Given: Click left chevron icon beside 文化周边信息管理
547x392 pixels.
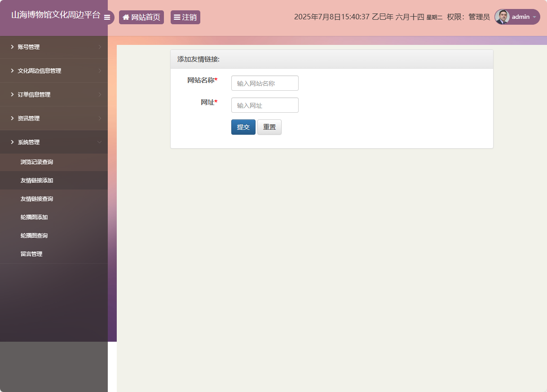Looking at the screenshot, I should pyautogui.click(x=12, y=70).
